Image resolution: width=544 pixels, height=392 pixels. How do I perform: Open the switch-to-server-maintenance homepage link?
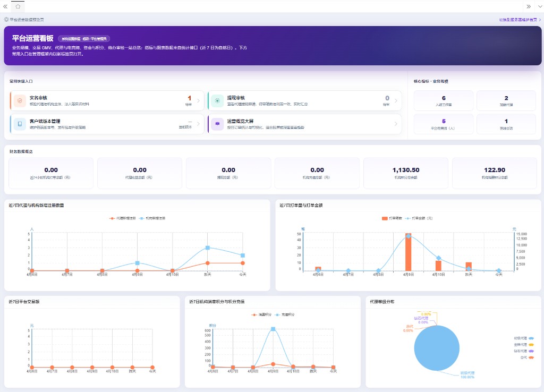520,20
